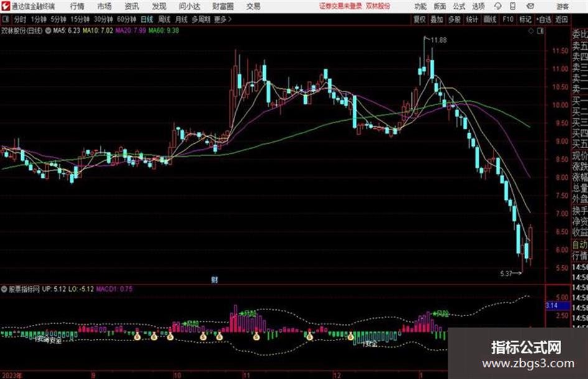The height and width of the screenshot is (379, 588).
Task: Switch to 30分钟 period tab
Action: pos(103,19)
